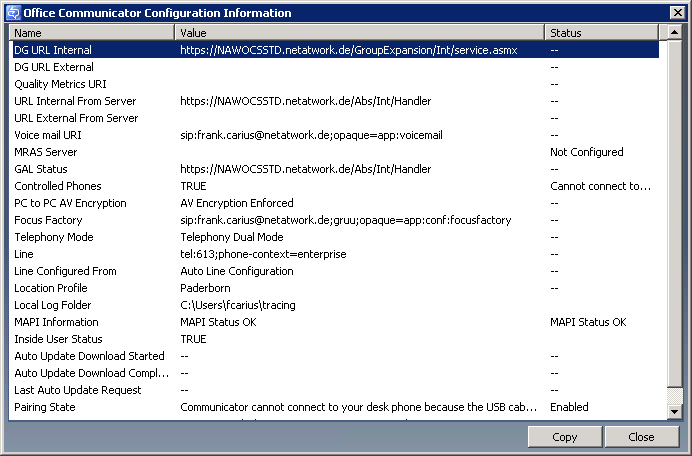Click the app:voicemail SIP URI value
Viewport: 692px width, 456px height.
click(x=311, y=135)
